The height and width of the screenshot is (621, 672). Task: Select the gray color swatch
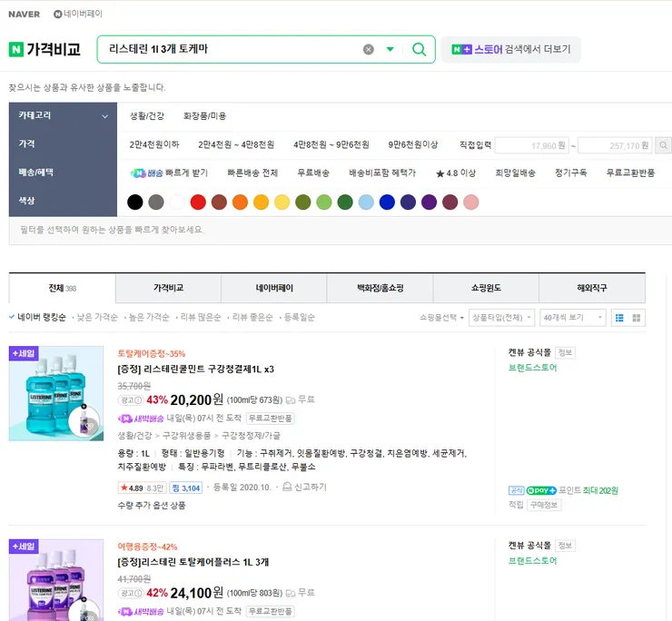tap(156, 202)
